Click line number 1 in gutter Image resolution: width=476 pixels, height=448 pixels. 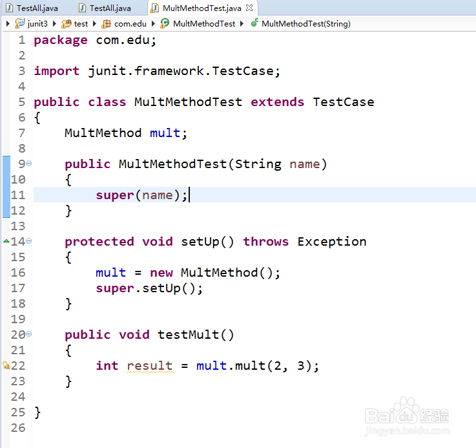coord(22,40)
